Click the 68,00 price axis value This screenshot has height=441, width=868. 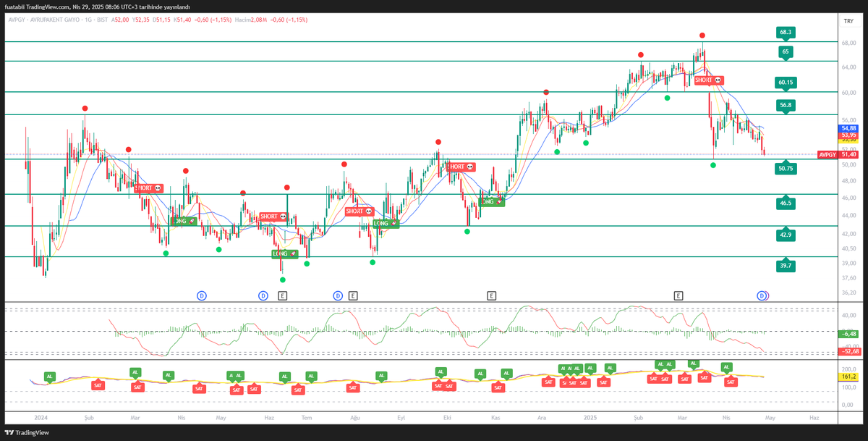point(848,43)
